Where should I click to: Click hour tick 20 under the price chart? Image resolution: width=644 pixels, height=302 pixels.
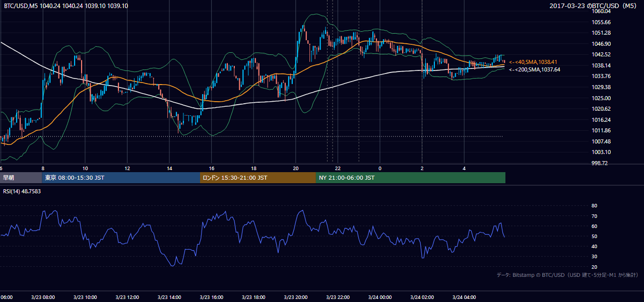point(296,168)
